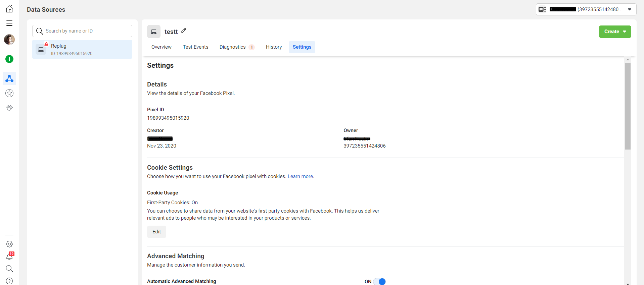Click the handshake Partner Integrations icon

pos(9,108)
